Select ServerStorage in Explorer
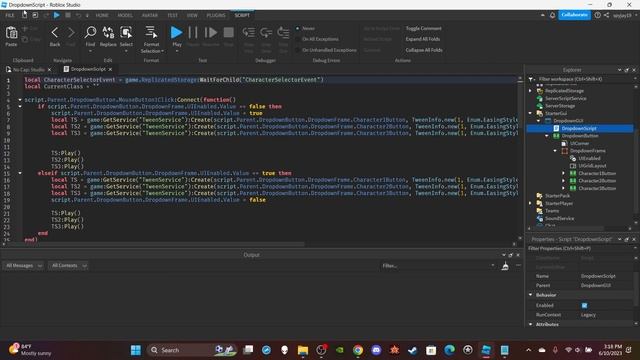This screenshot has width=640, height=360. (x=560, y=106)
